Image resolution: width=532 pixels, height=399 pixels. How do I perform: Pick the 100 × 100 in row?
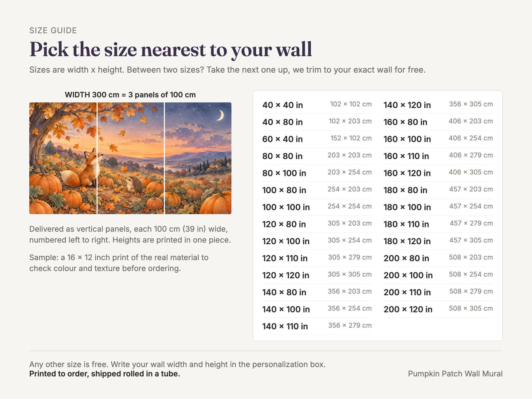point(317,207)
